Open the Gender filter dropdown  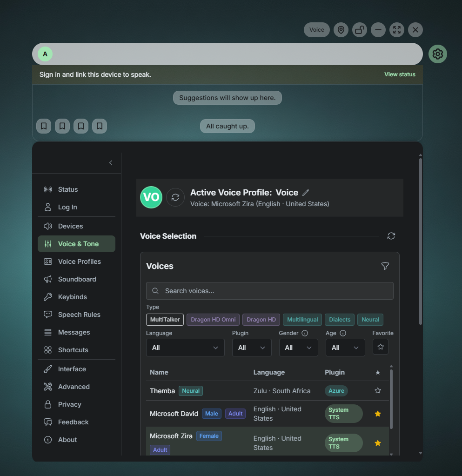tap(298, 348)
